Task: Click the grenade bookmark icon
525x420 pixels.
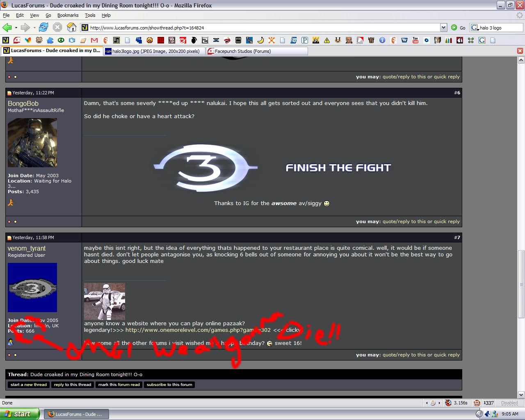Action: [194, 40]
